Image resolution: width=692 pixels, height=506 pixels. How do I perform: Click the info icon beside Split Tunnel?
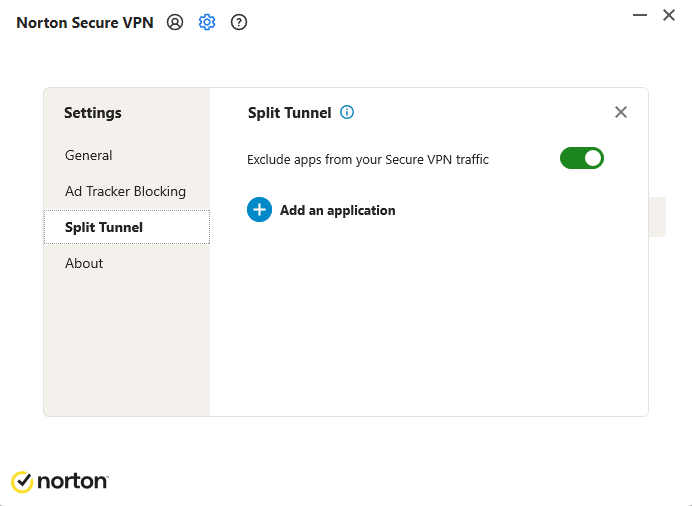click(x=347, y=113)
